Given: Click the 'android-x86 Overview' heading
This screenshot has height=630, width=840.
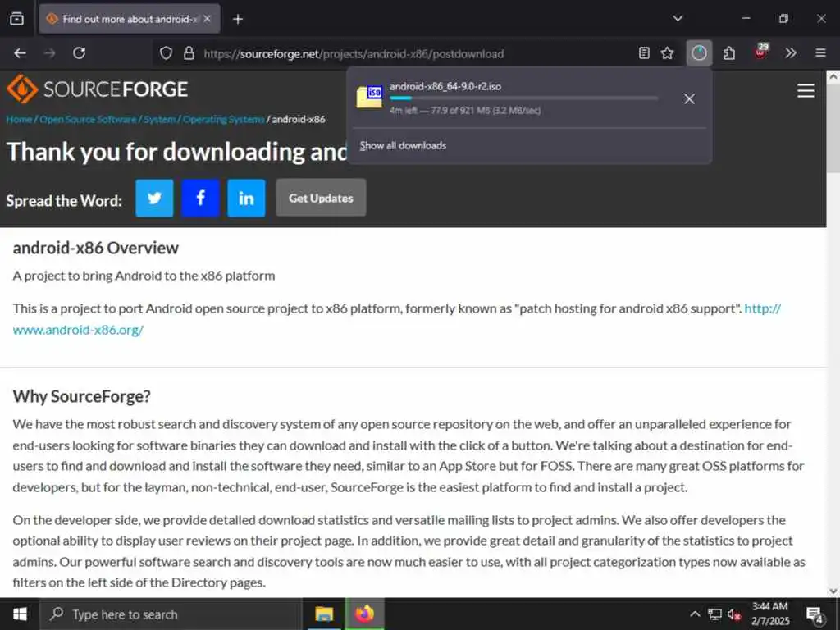Looking at the screenshot, I should tap(95, 248).
